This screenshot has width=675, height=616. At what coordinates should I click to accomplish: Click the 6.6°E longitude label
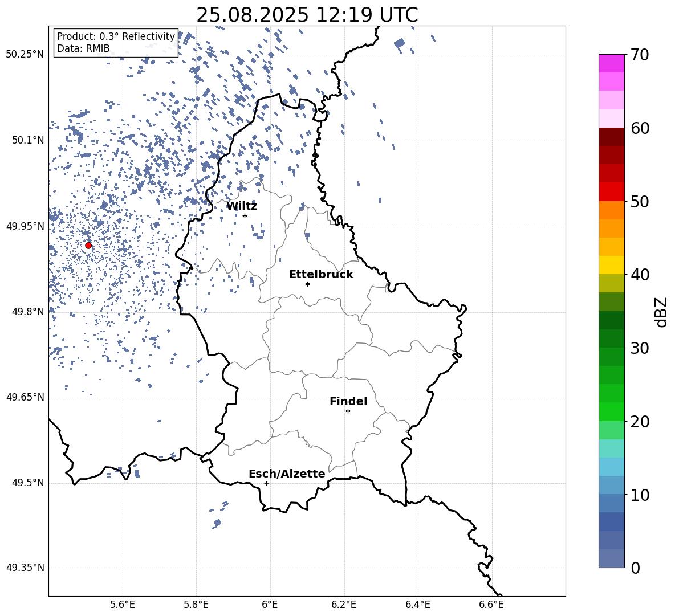click(x=491, y=605)
